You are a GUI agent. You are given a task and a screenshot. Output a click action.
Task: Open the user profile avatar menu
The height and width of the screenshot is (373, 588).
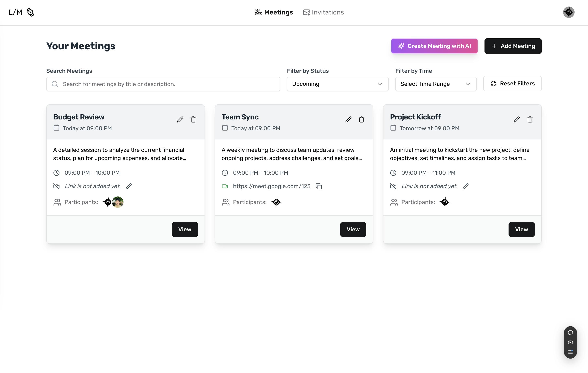(x=568, y=12)
